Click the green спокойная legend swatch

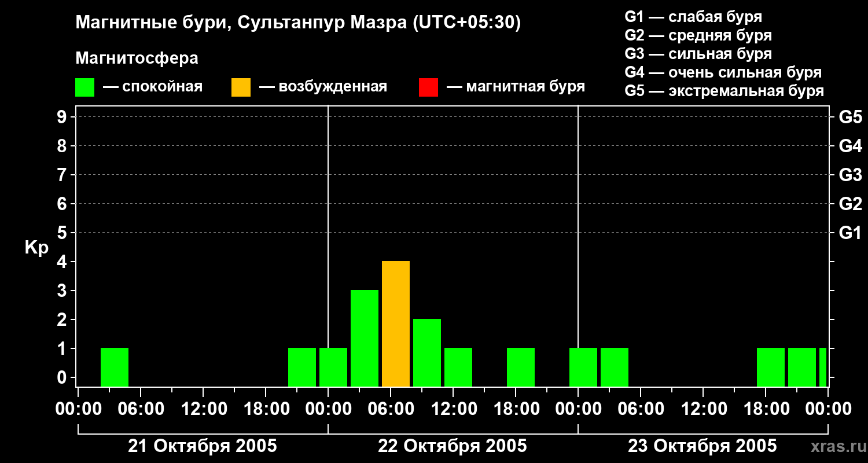pos(84,87)
